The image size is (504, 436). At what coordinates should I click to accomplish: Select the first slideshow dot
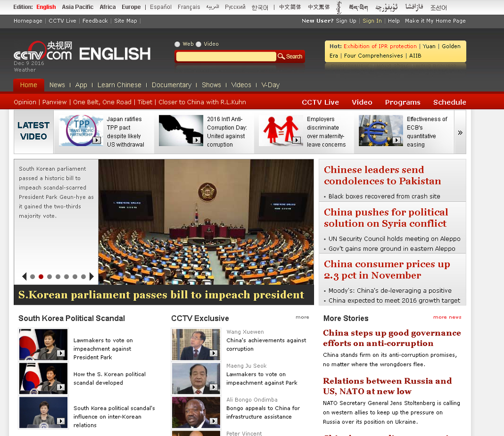(x=32, y=277)
